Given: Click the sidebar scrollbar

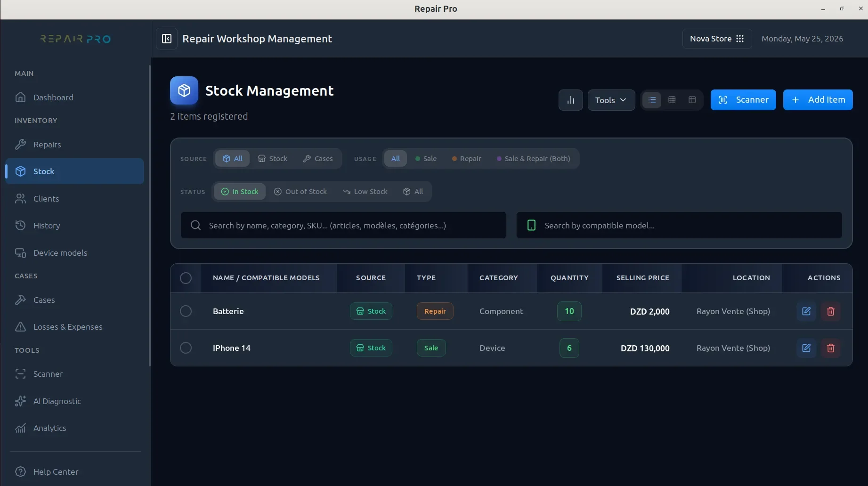Looking at the screenshot, I should click(x=150, y=216).
